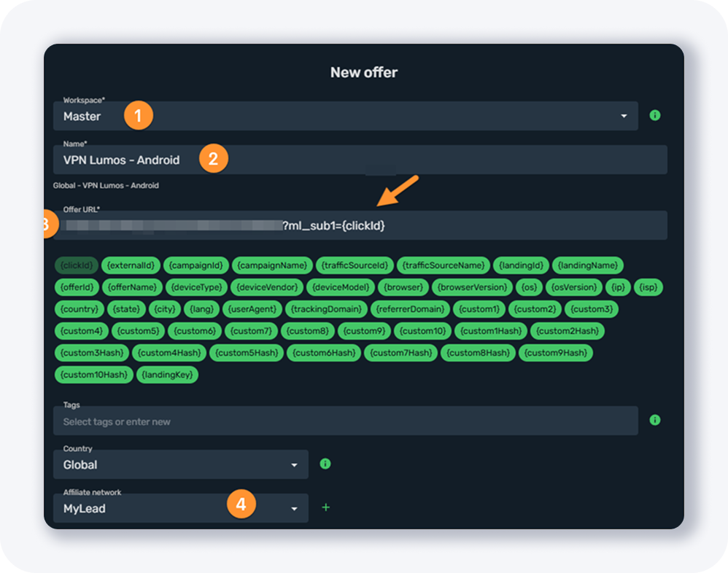728x573 pixels.
Task: Click the info icon beside Tags field
Action: pos(654,420)
